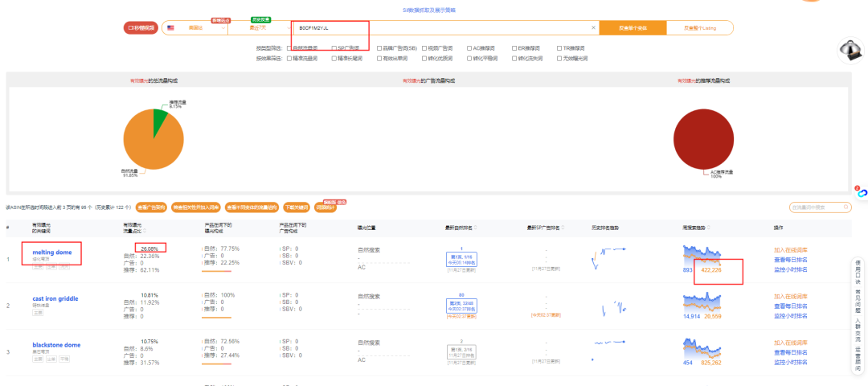868x386 pixels.
Task: Click the orange button after 查看广告架构
Action: tap(196, 207)
